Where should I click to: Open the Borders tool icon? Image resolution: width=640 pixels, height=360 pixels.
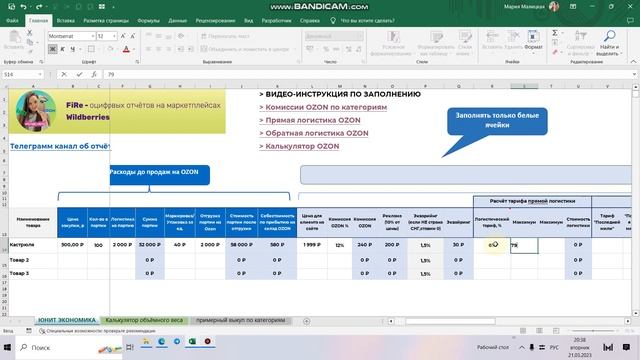tap(91, 49)
